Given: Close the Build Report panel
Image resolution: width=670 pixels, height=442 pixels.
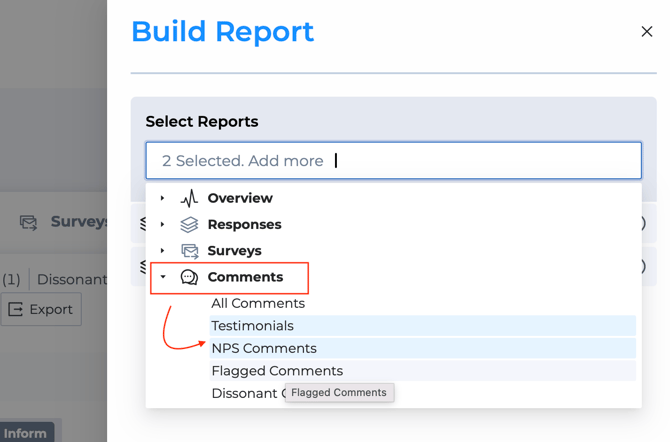Looking at the screenshot, I should 646,32.
